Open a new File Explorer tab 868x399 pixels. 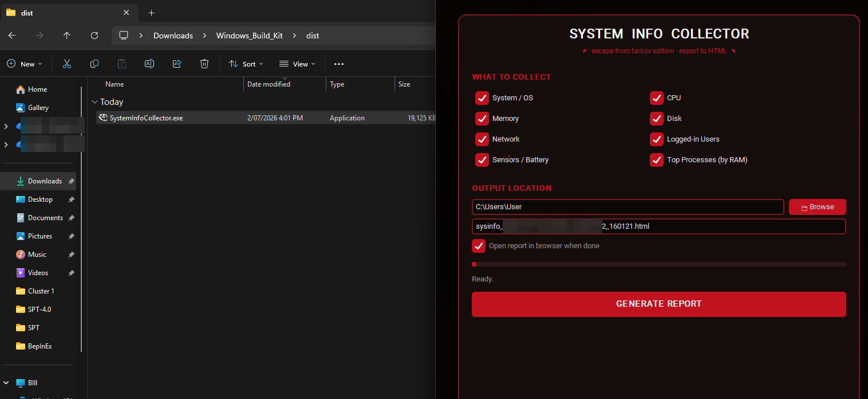coord(151,13)
